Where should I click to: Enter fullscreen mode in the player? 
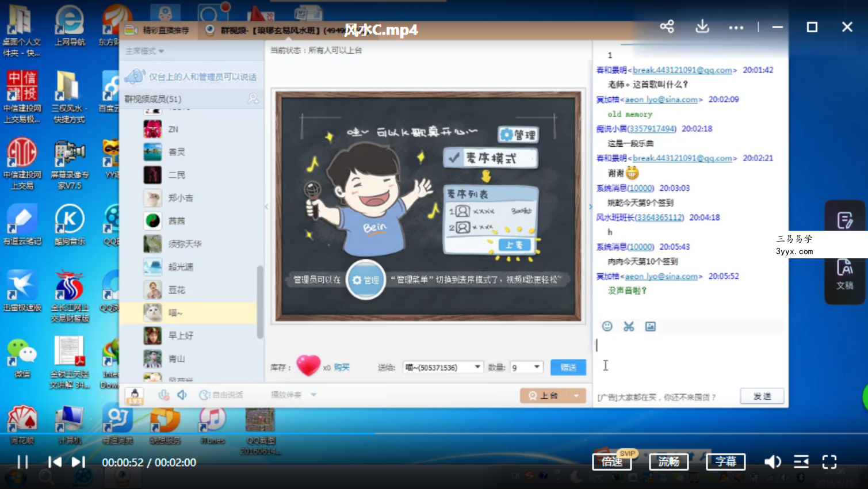click(829, 461)
